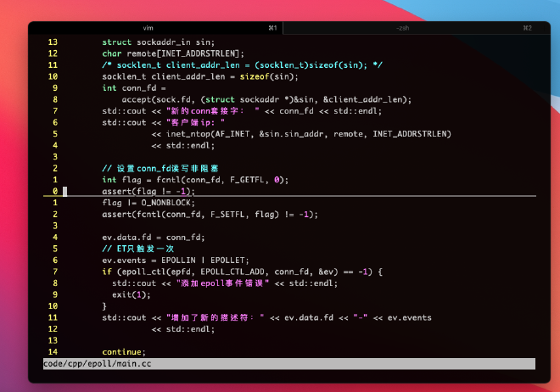Click relative line number 13 at top
Viewport: 560px width, 392px height.
point(53,42)
